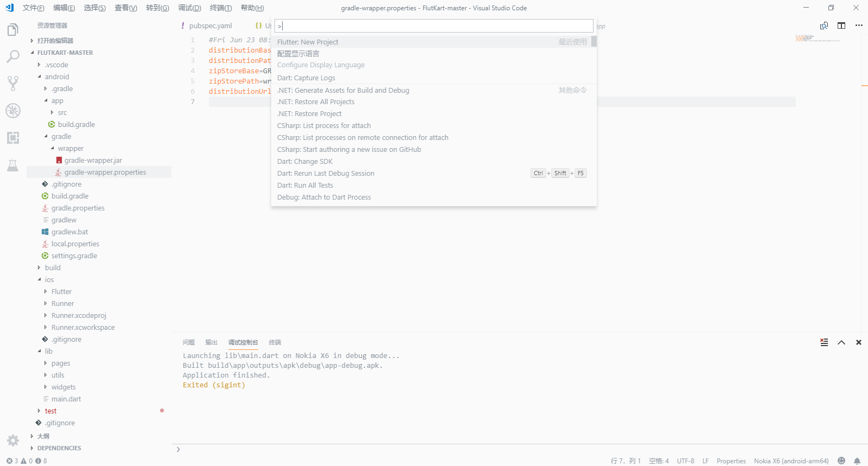Collapse the android folder

point(57,76)
